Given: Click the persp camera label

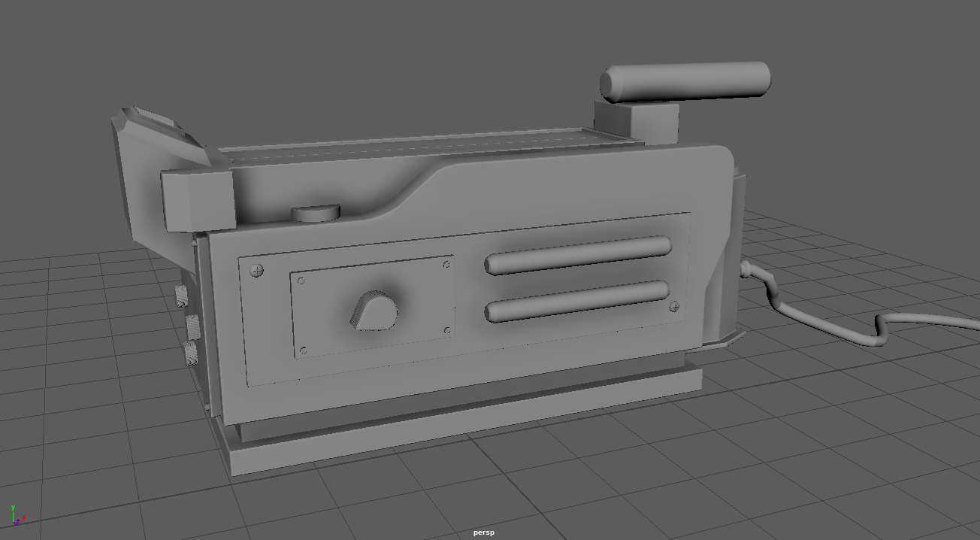Looking at the screenshot, I should click(484, 532).
